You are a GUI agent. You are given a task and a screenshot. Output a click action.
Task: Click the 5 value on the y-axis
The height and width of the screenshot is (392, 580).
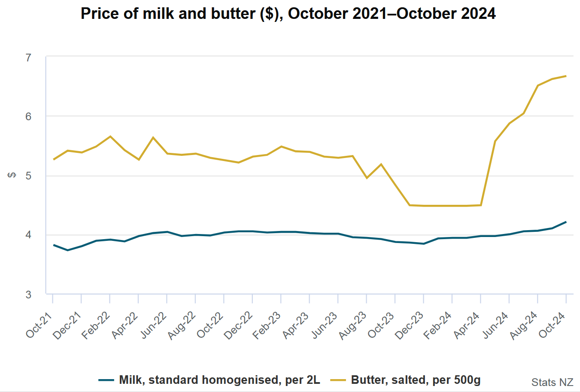point(28,176)
